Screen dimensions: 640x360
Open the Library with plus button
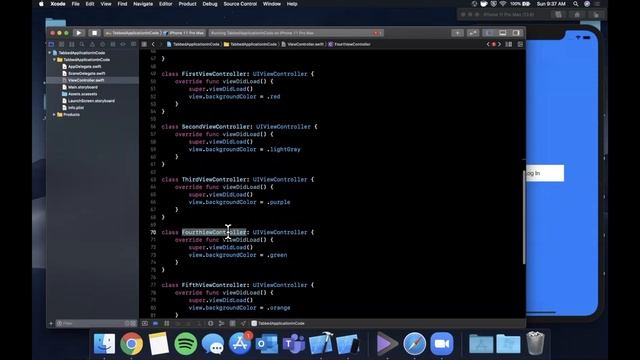click(x=458, y=33)
